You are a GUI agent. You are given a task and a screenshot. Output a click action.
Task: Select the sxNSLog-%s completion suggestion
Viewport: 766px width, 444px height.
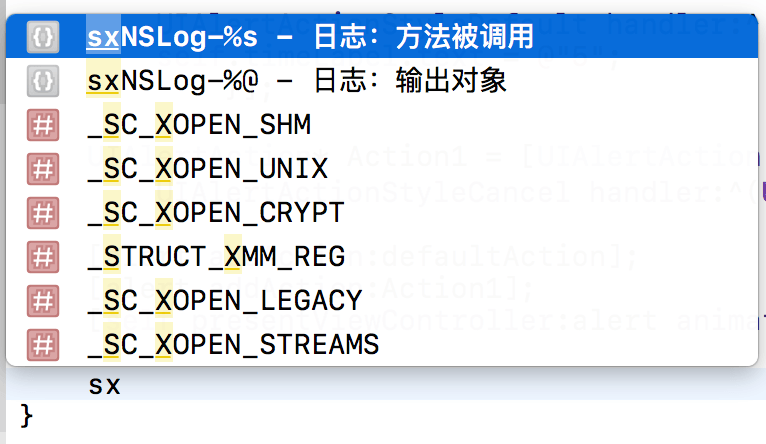tap(382, 37)
